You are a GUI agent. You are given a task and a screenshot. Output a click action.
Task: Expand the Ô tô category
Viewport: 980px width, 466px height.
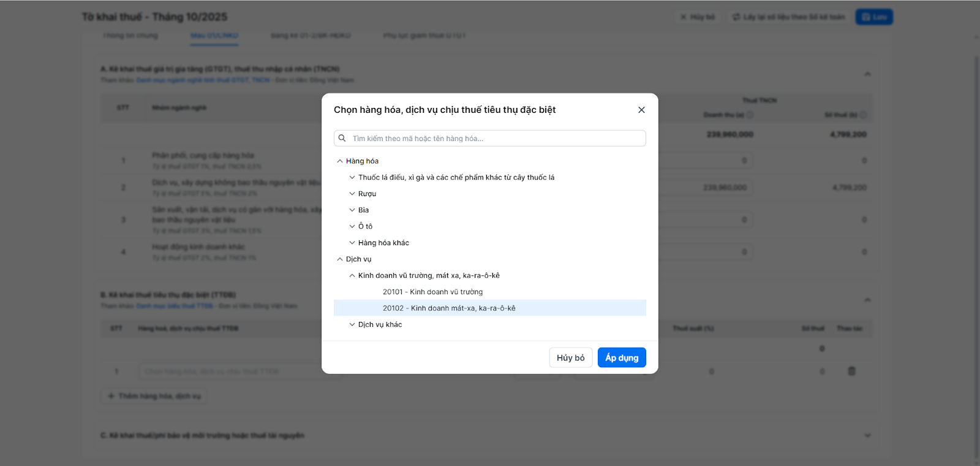(352, 226)
